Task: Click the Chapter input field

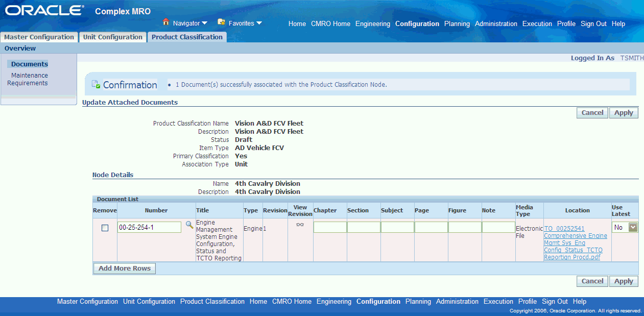Action: point(330,227)
